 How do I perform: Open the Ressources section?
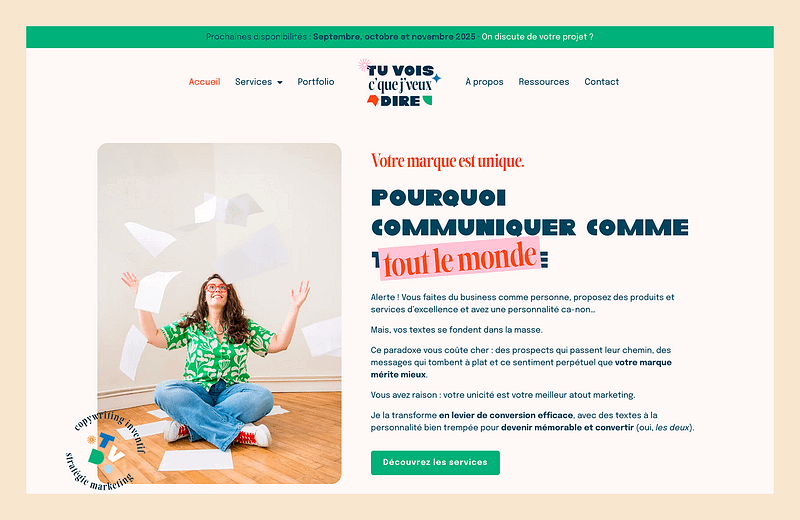pyautogui.click(x=544, y=82)
